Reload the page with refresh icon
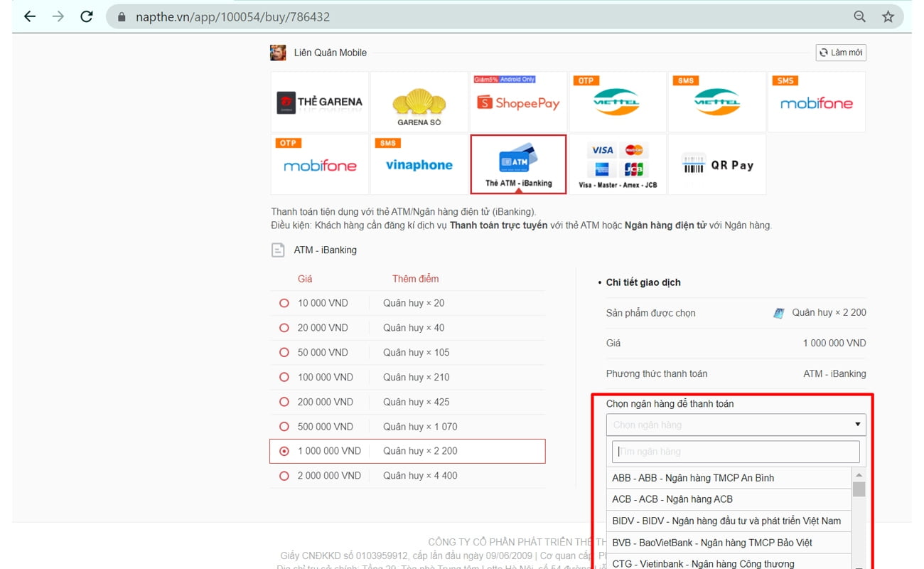Screen dimensions: 924x569 pyautogui.click(x=87, y=16)
